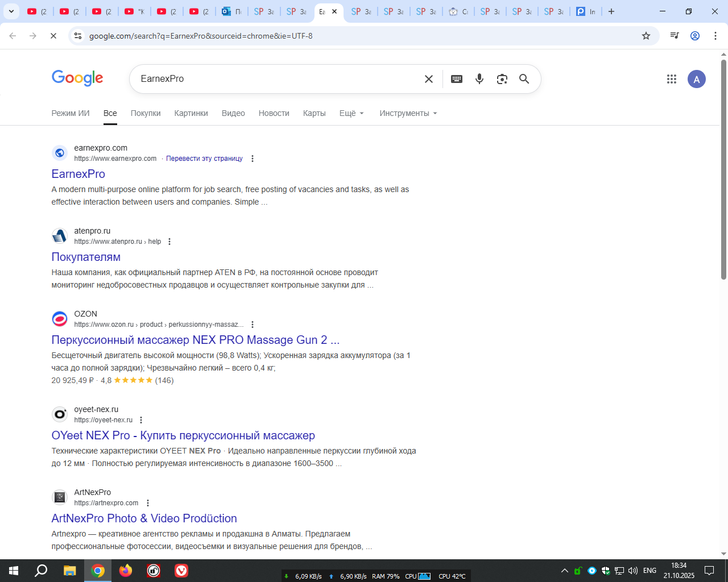
Task: Expand the tab search dropdown in Chrome
Action: 11,11
